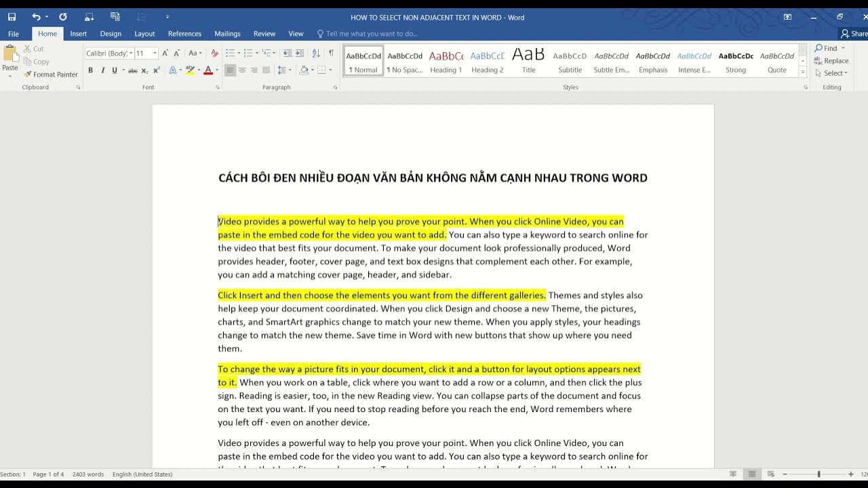Click the zoom slider in status bar
The width and height of the screenshot is (868, 488).
(x=818, y=474)
